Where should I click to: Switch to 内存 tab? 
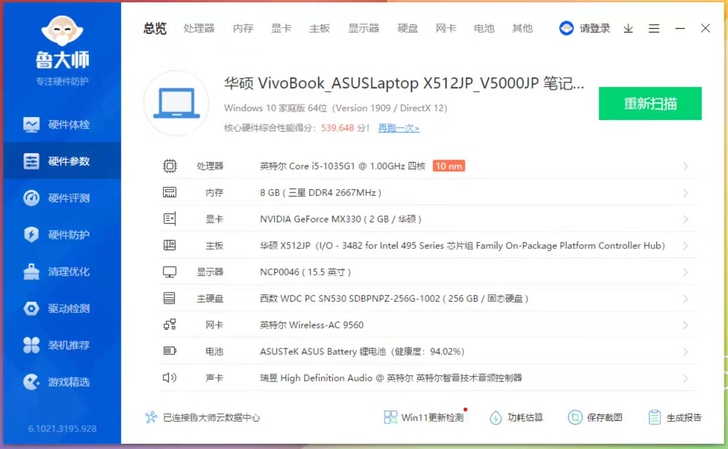[x=243, y=28]
